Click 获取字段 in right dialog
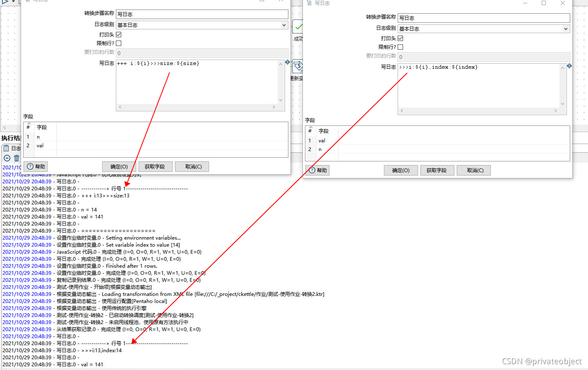The image size is (588, 370). tap(437, 171)
